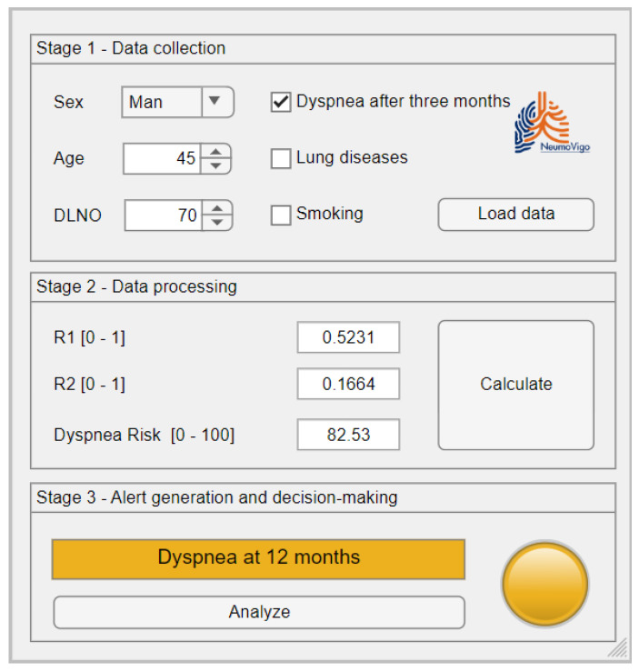Select the R1 result field
The height and width of the screenshot is (672, 639).
348,337
